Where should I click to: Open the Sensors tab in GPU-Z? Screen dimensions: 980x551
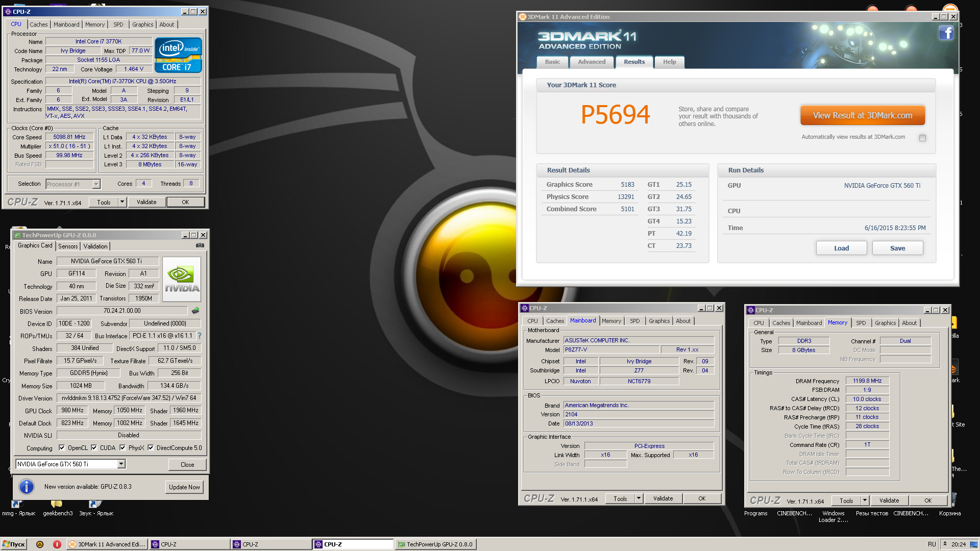click(68, 246)
